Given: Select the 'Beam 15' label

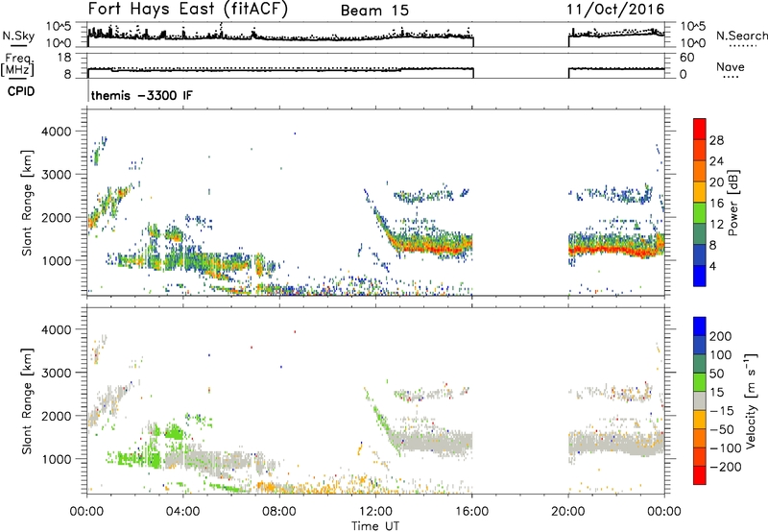Looking at the screenshot, I should click(374, 11).
